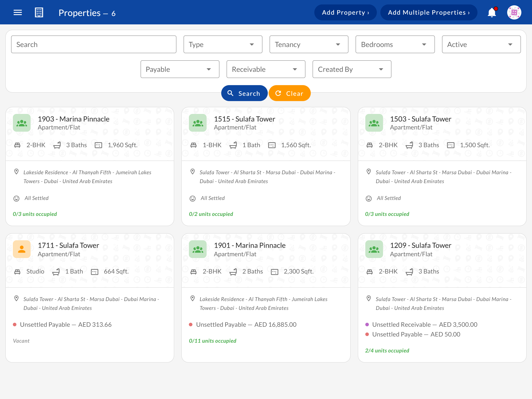Image resolution: width=532 pixels, height=399 pixels.
Task: Click red dot beside Unsettled Payable AED 16,885.00
Action: point(191,325)
